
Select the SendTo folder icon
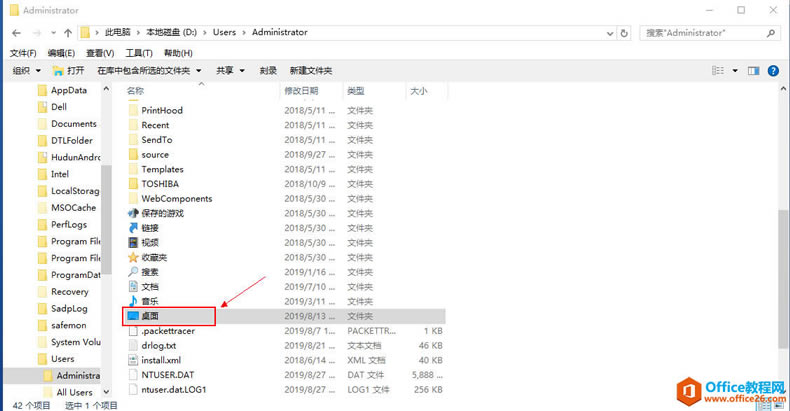(133, 140)
